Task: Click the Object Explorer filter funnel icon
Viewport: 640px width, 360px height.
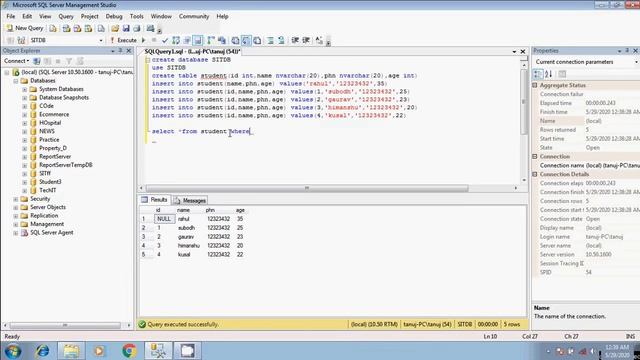Action: pos(69,61)
